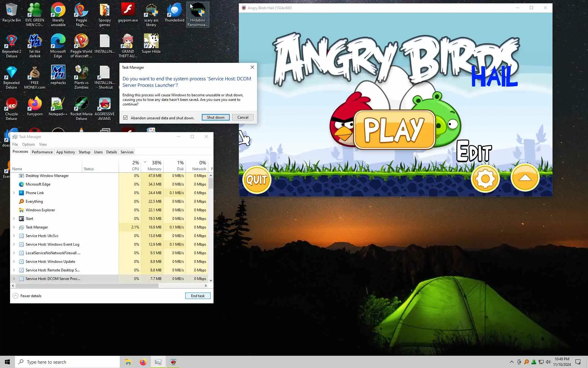Click the Shut down button
This screenshot has width=588, height=368.
[x=216, y=117]
